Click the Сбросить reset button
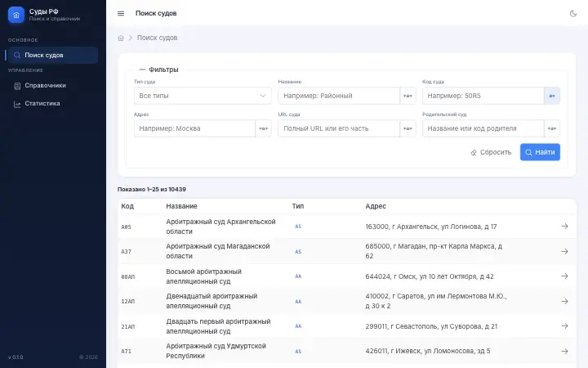 pos(491,152)
